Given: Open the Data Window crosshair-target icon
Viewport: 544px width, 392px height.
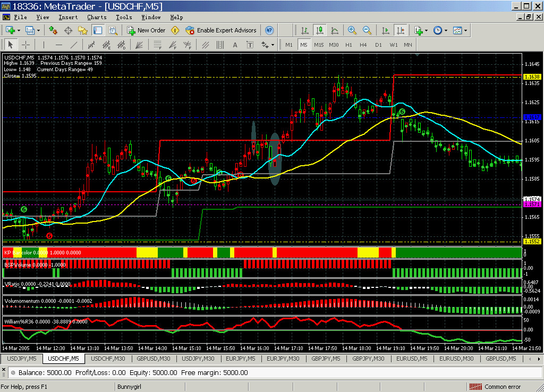Looking at the screenshot, I should tap(68, 30).
